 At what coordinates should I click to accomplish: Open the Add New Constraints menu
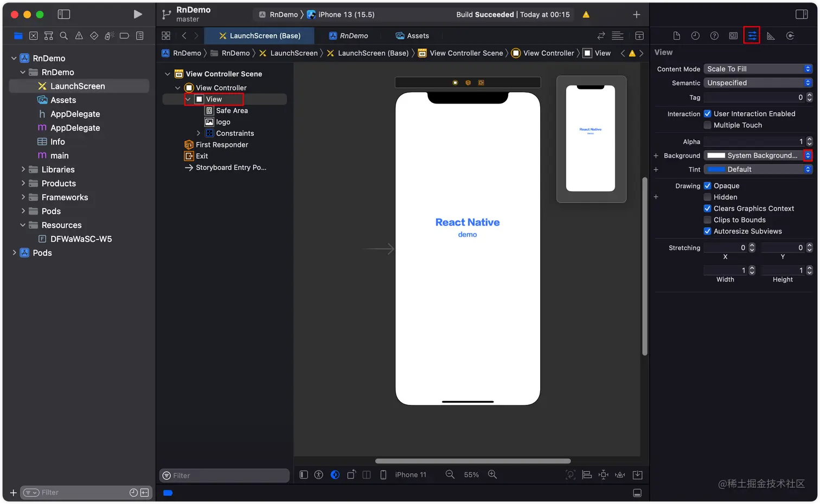click(604, 475)
